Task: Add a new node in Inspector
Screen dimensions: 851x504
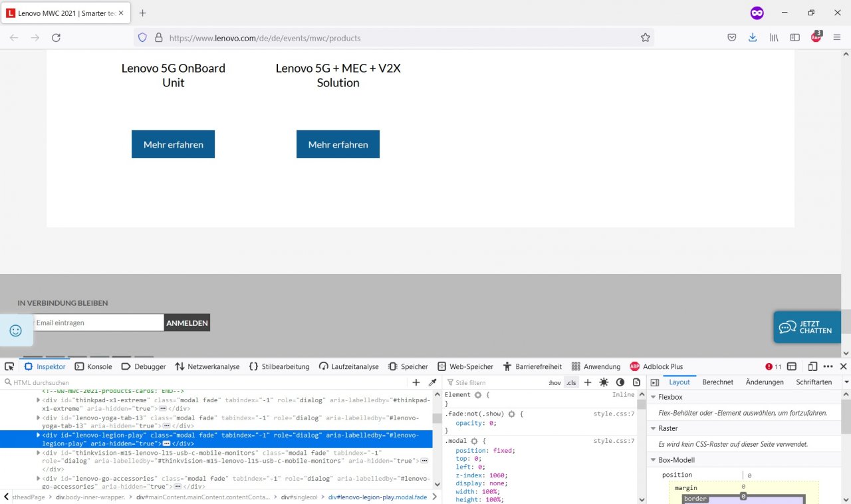Action: pyautogui.click(x=416, y=382)
